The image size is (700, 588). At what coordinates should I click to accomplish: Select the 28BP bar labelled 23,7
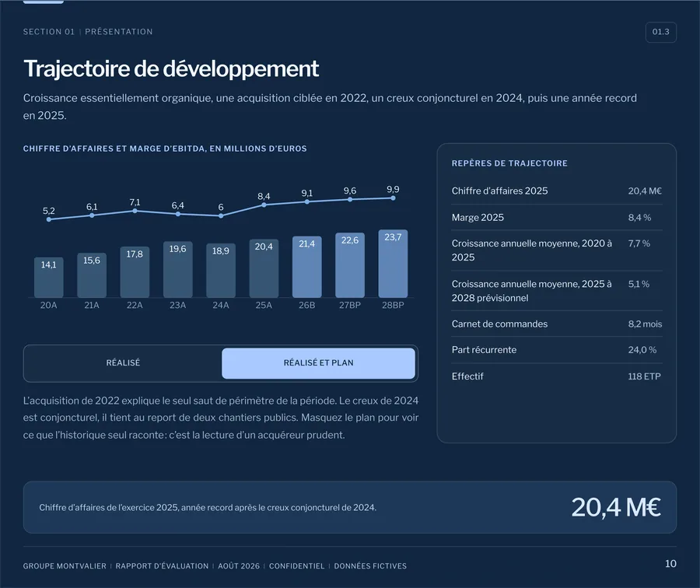(x=393, y=264)
